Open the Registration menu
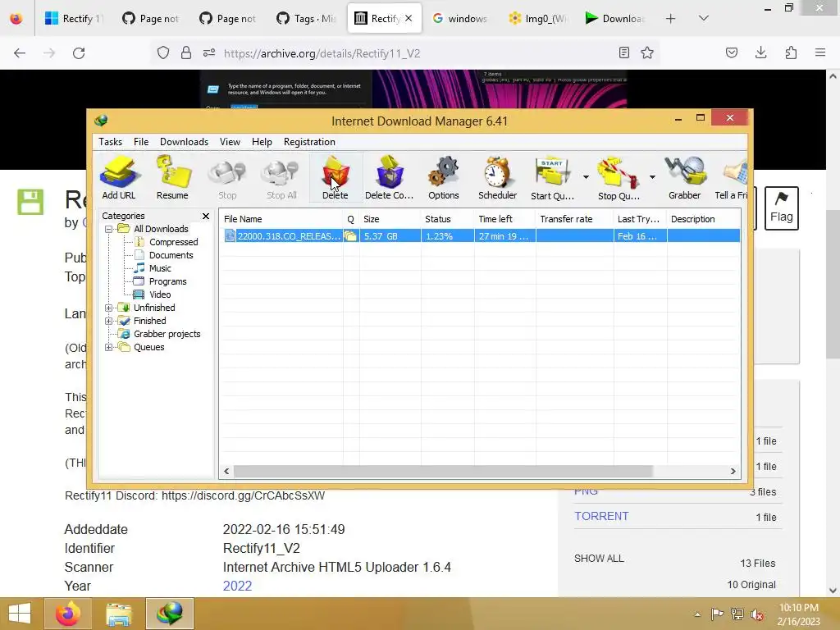 (309, 142)
